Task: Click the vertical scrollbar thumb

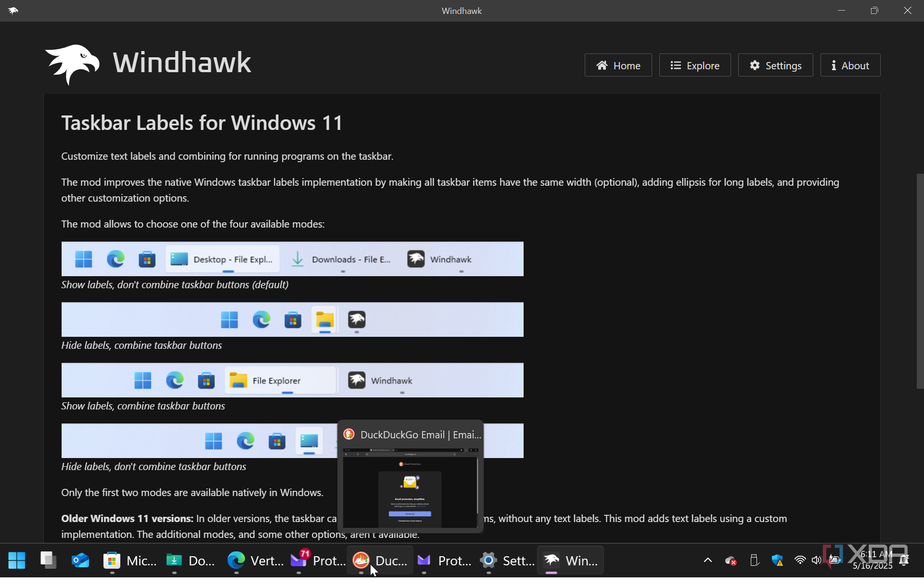Action: coord(920,281)
